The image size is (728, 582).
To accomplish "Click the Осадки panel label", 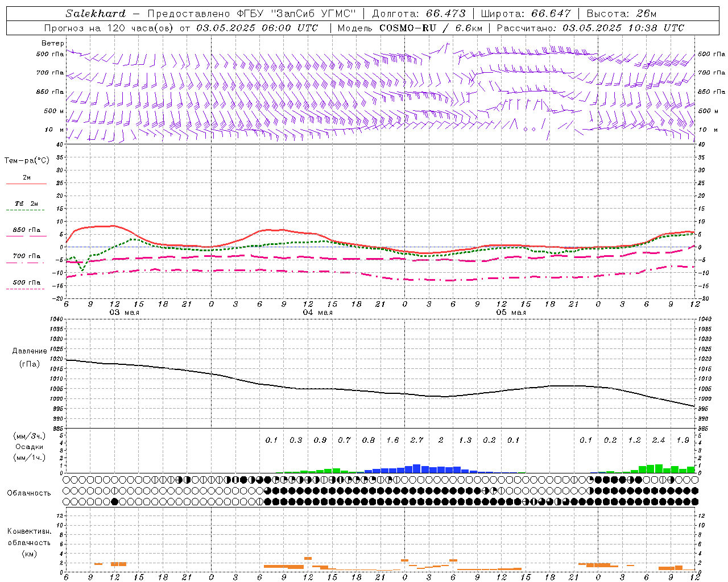I will coord(29,447).
